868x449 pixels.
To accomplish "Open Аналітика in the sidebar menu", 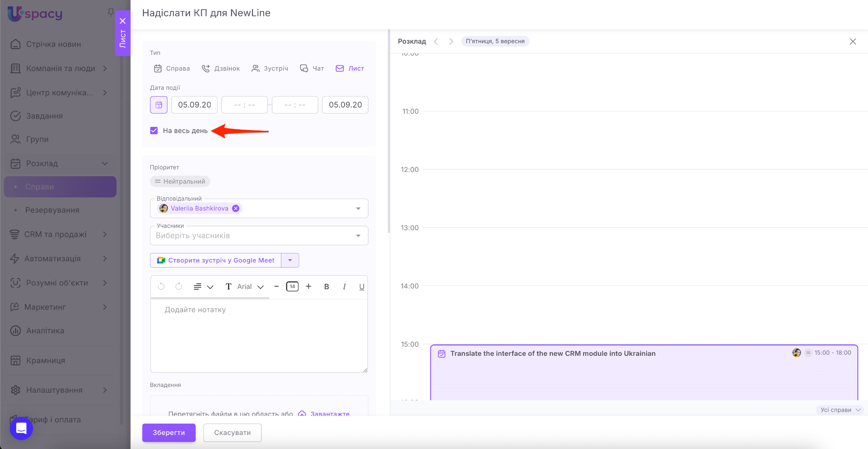I will tap(45, 331).
